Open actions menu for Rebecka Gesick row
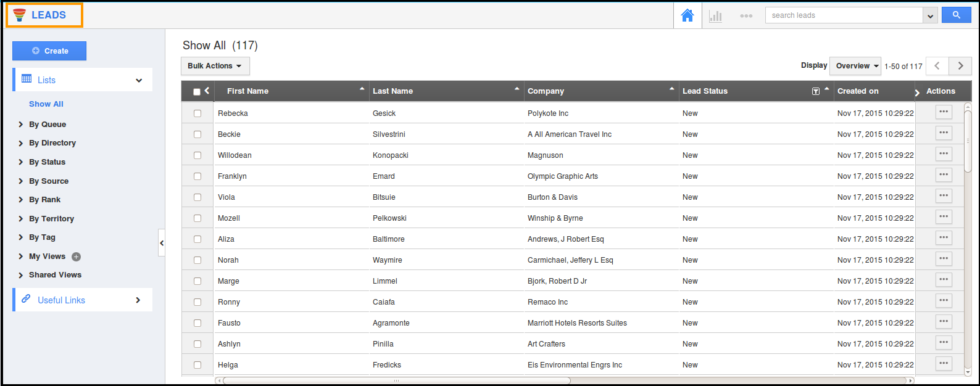Viewport: 980px width, 386px height. pyautogui.click(x=943, y=112)
